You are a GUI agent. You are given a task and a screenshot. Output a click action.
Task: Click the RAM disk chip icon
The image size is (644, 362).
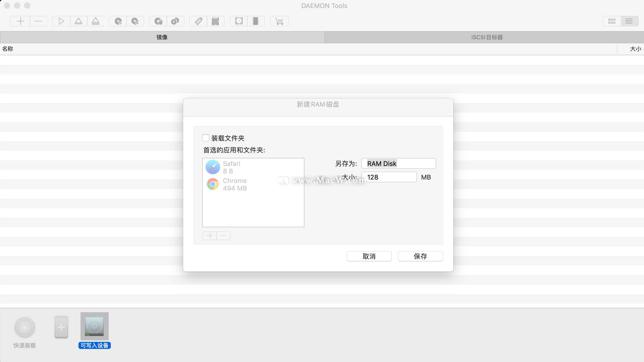(256, 21)
